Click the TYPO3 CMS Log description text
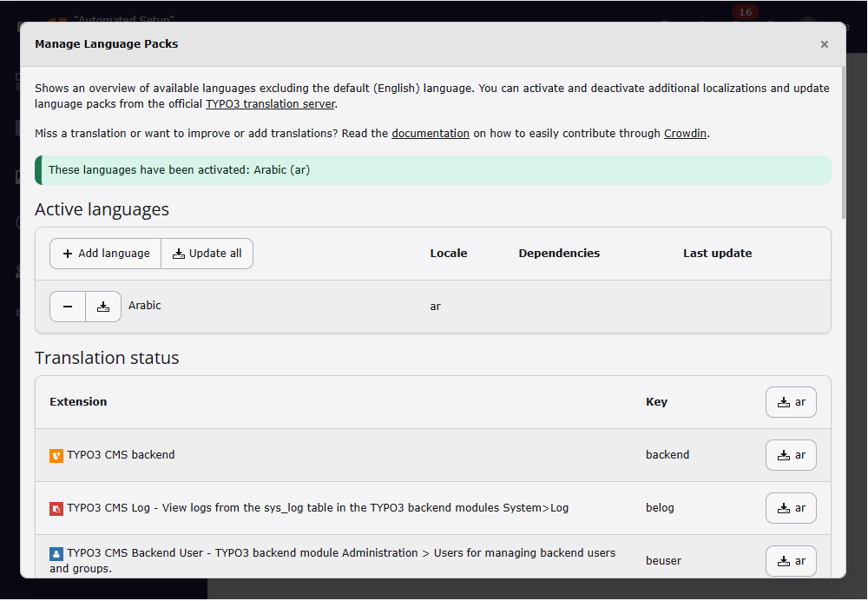Viewport: 868px width, 601px height. (x=318, y=508)
